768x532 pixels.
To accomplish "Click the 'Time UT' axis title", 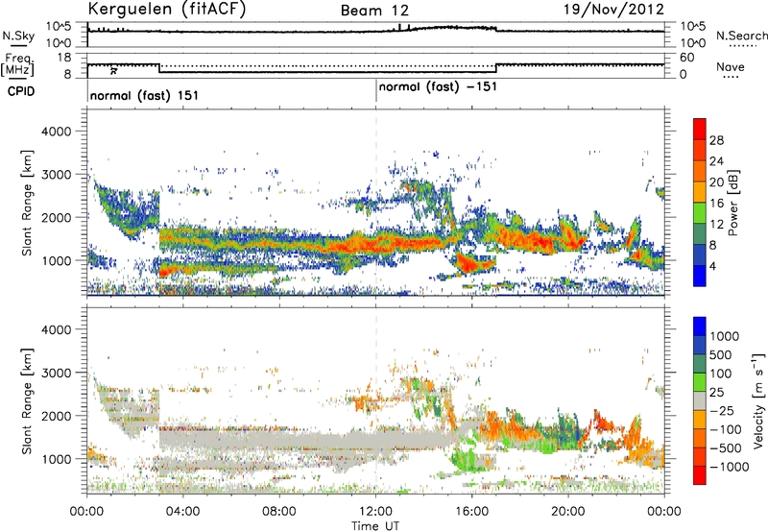I will click(x=375, y=526).
